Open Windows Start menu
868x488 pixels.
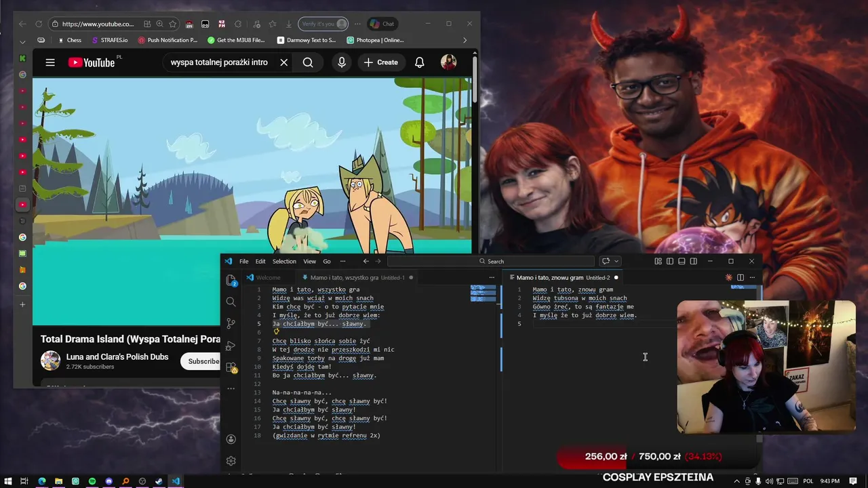[x=8, y=481]
